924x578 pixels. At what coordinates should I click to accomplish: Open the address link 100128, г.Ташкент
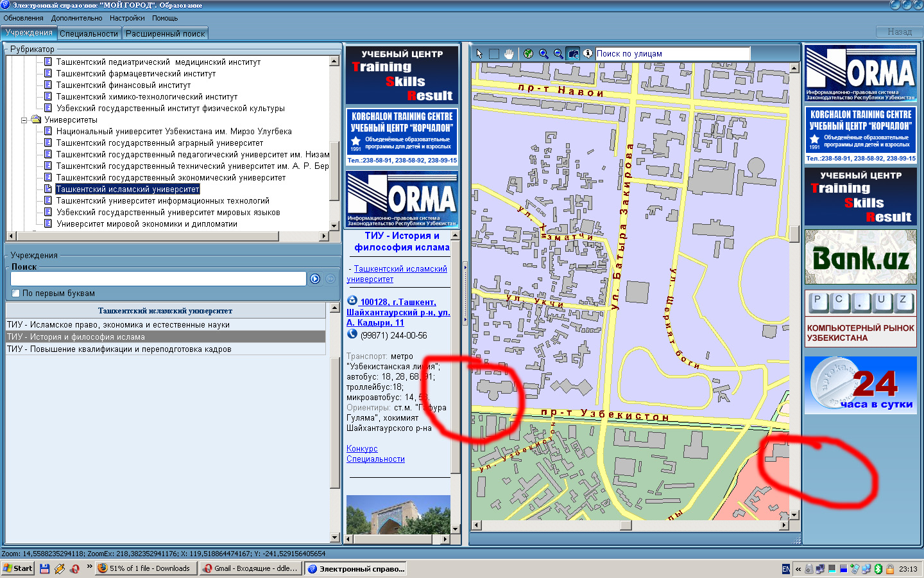[x=398, y=312]
